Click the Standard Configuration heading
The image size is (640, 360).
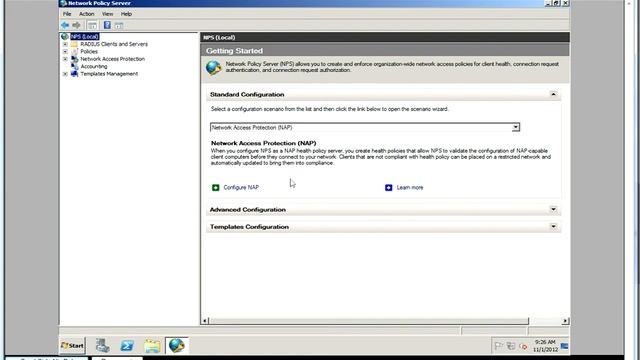tap(247, 94)
